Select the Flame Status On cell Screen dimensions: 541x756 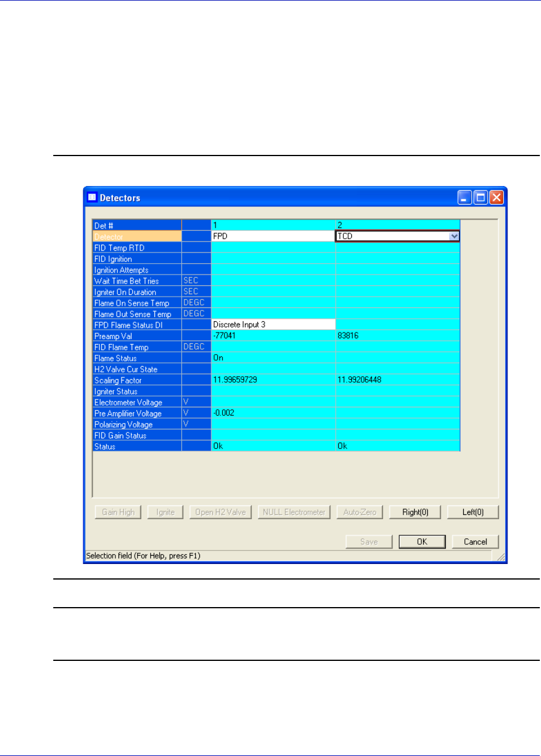[273, 358]
